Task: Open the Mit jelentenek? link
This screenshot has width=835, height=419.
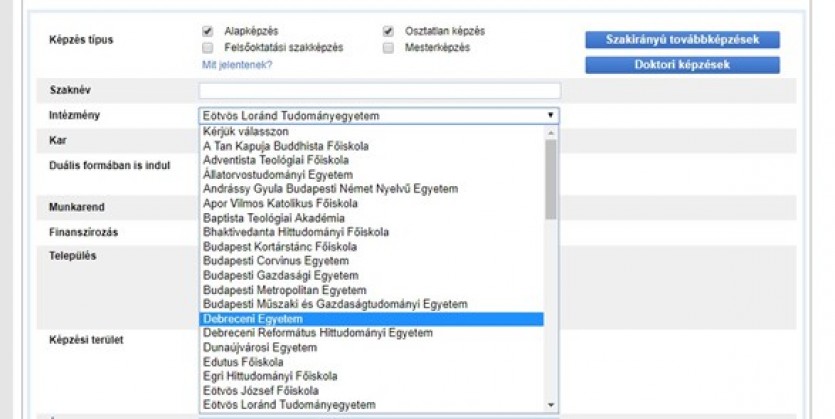Action: 237,65
